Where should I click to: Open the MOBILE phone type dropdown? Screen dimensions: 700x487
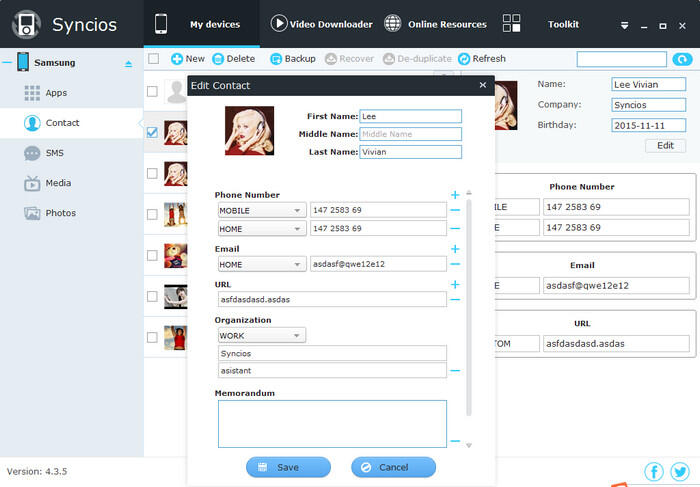[261, 211]
